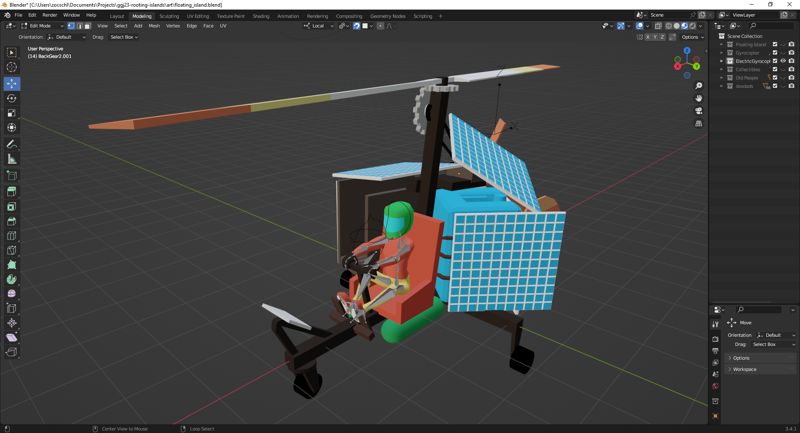The height and width of the screenshot is (433, 800).
Task: Select the Move tool in the left toolbar
Action: click(12, 83)
